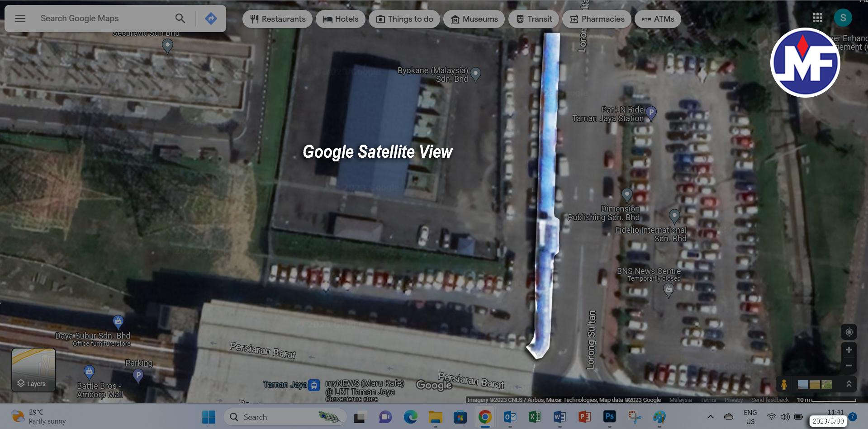Click the Google logo on the map
This screenshot has width=868, height=429.
pyautogui.click(x=434, y=385)
